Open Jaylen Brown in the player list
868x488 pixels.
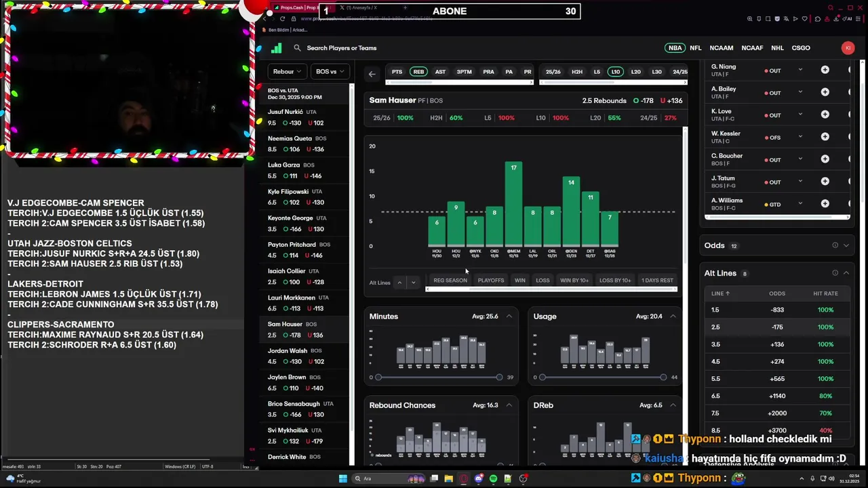click(x=304, y=382)
